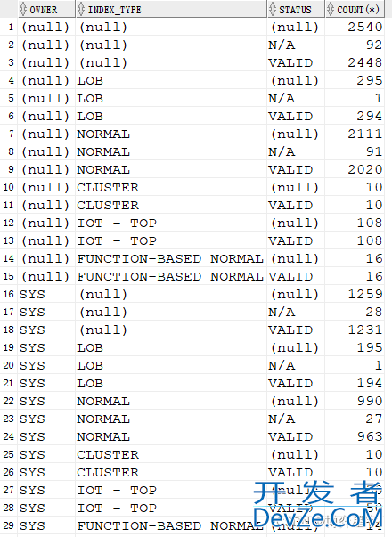Select the INDEX_TYPE column header
392x537 pixels.
pos(171,9)
